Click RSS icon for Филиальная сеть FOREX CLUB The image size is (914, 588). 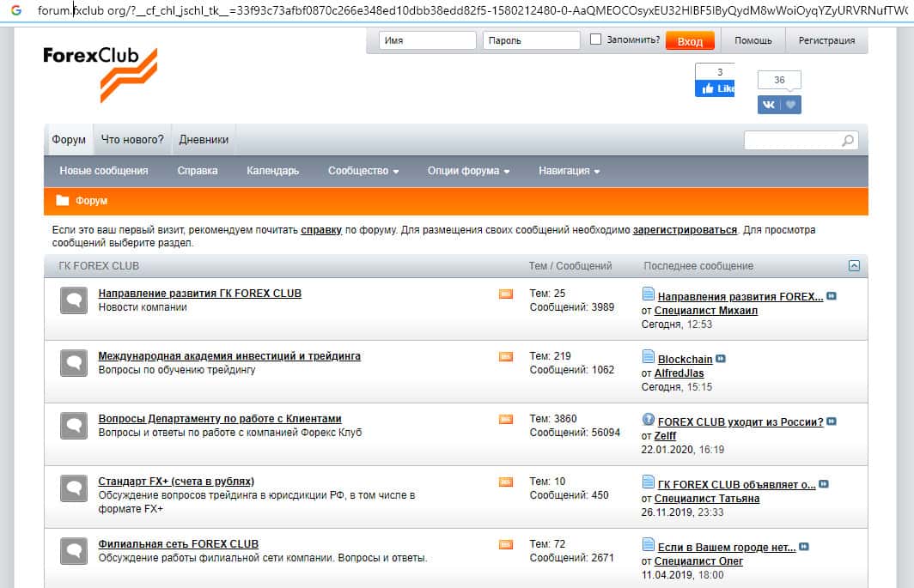click(x=505, y=544)
